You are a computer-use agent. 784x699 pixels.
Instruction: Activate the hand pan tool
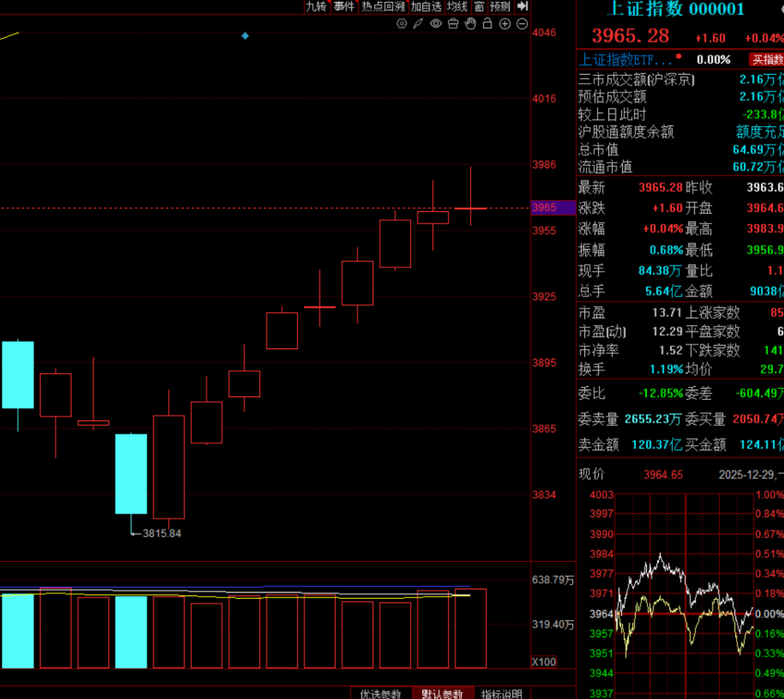(470, 24)
